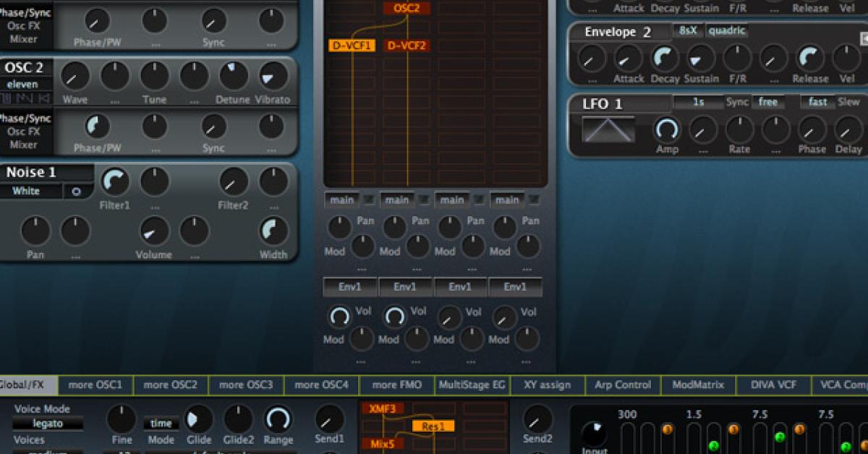Open the DIVA VCF tab
868x454 pixels.
click(x=773, y=385)
